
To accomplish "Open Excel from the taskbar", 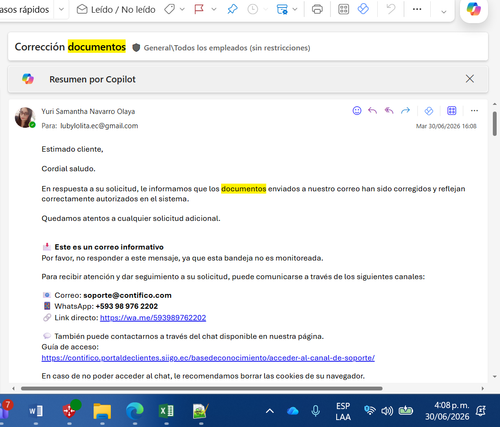I will (166, 411).
